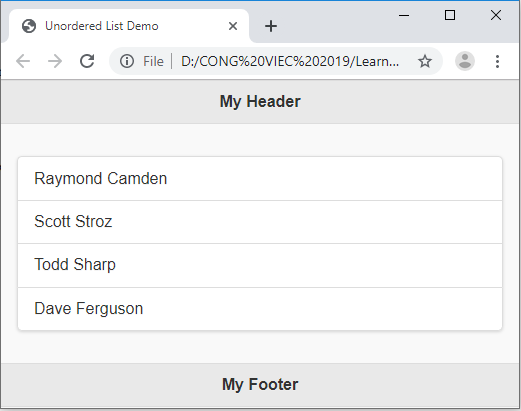The width and height of the screenshot is (521, 411).
Task: Click the browser back arrow
Action: (x=23, y=61)
